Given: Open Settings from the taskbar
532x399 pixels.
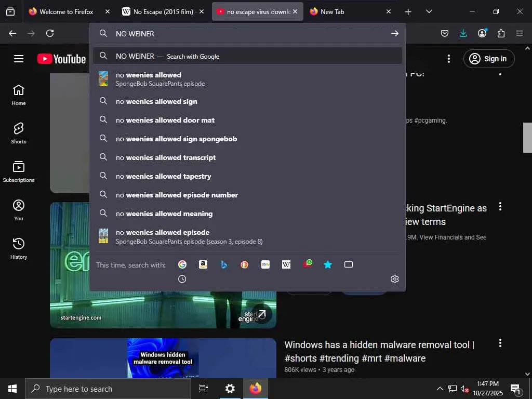Looking at the screenshot, I should point(230,389).
